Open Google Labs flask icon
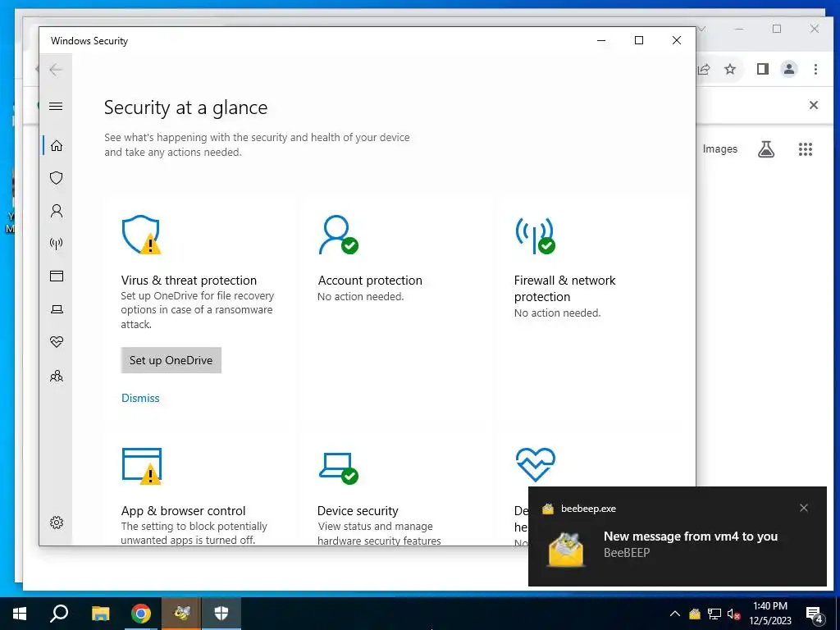Image resolution: width=840 pixels, height=630 pixels. [766, 149]
